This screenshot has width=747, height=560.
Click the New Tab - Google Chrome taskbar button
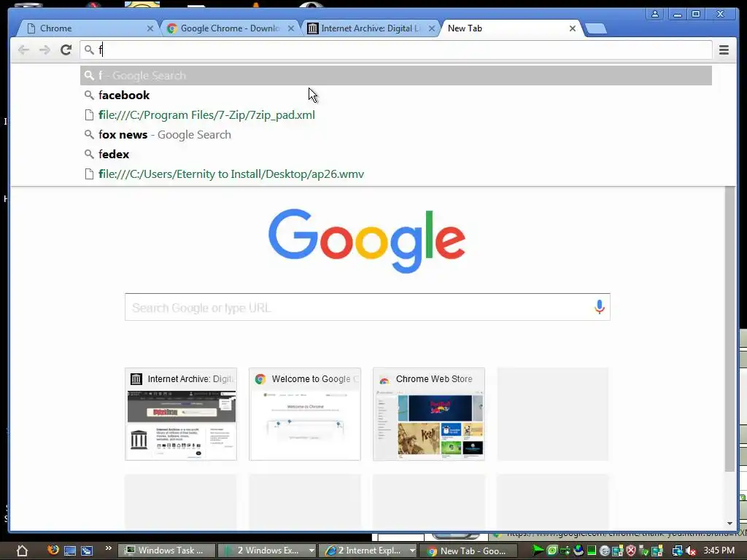469,551
